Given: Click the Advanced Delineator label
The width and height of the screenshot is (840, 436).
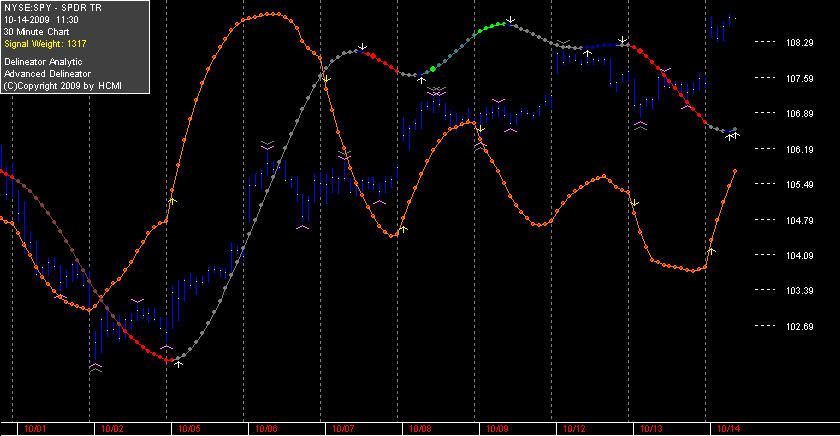Looking at the screenshot, I should pyautogui.click(x=48, y=74).
